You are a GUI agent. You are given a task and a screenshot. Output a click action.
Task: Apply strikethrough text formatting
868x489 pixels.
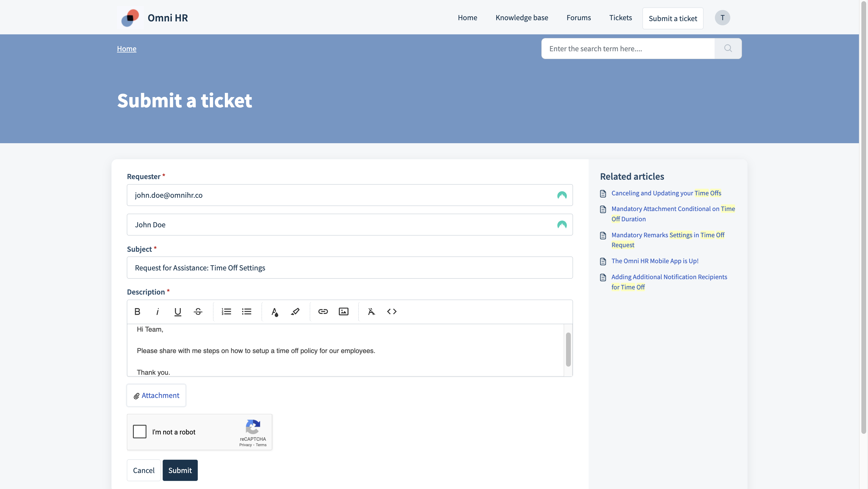198,311
